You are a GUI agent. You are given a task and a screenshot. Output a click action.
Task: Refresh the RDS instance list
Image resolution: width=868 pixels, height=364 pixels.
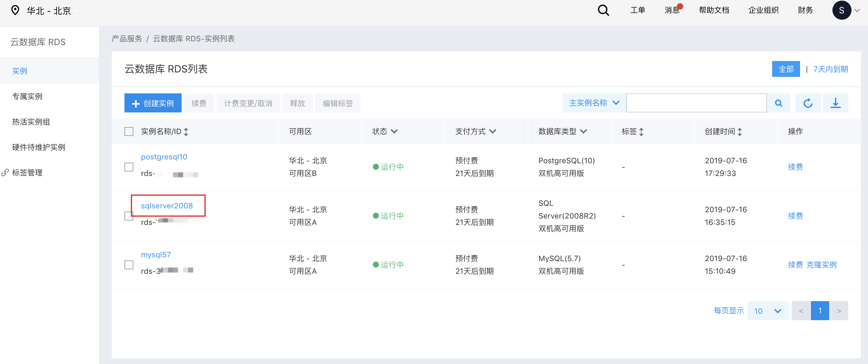pos(808,103)
